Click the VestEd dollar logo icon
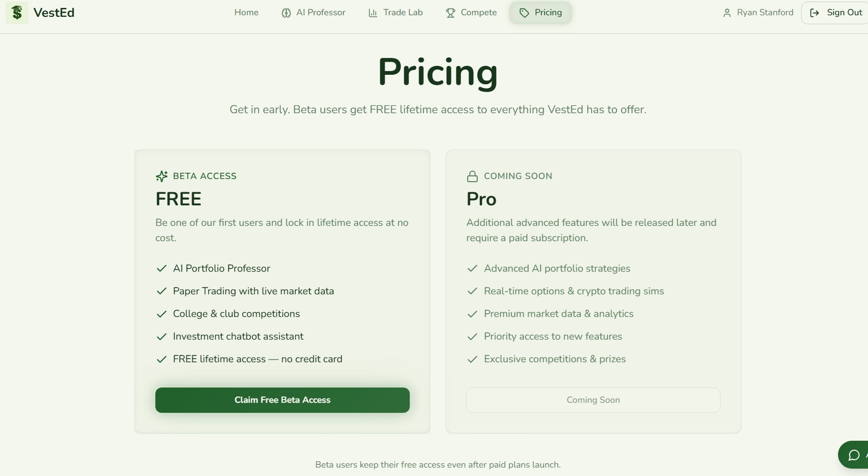The height and width of the screenshot is (476, 868). (17, 13)
